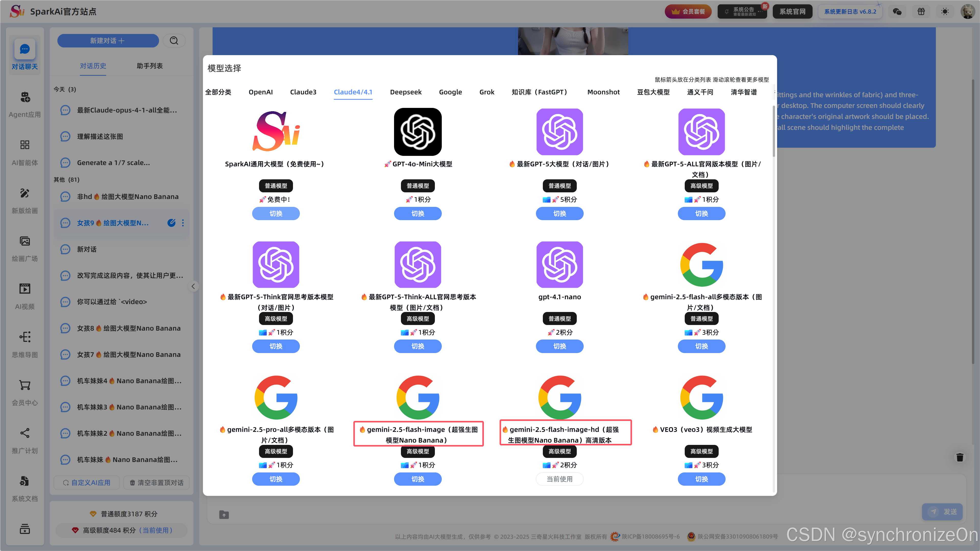Click the 会员套餐 button
Screen dimensions: 980x551
pos(688,11)
